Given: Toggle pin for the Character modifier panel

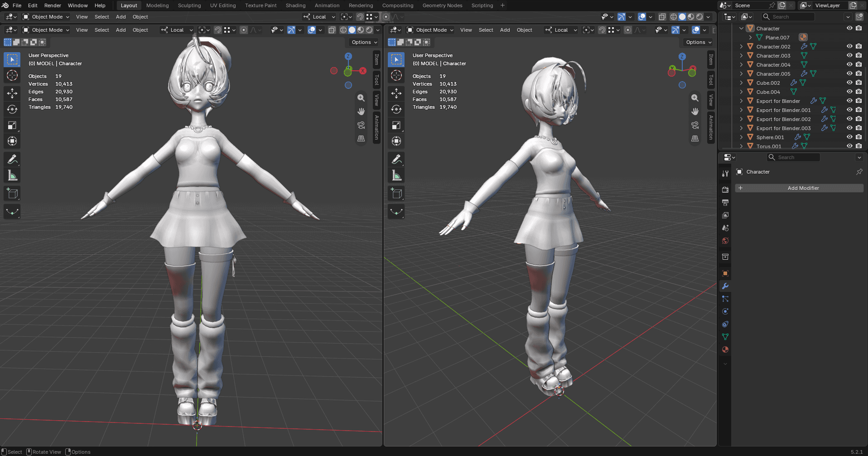Looking at the screenshot, I should pos(859,172).
